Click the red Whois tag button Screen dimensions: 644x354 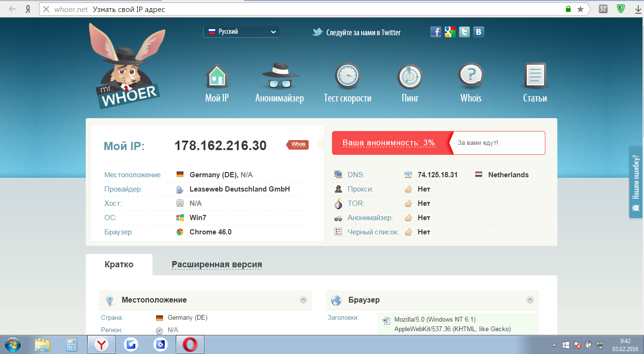click(x=298, y=144)
